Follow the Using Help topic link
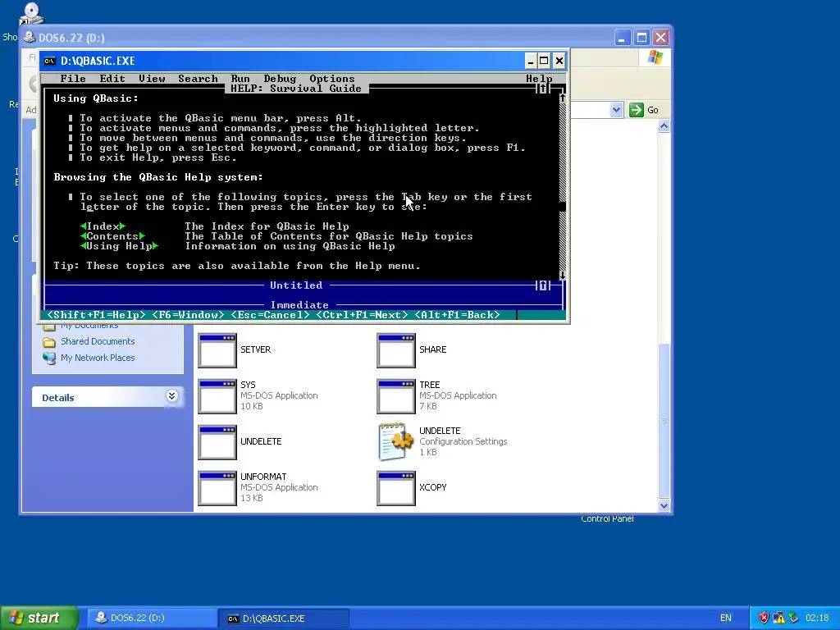The width and height of the screenshot is (840, 630). (119, 246)
